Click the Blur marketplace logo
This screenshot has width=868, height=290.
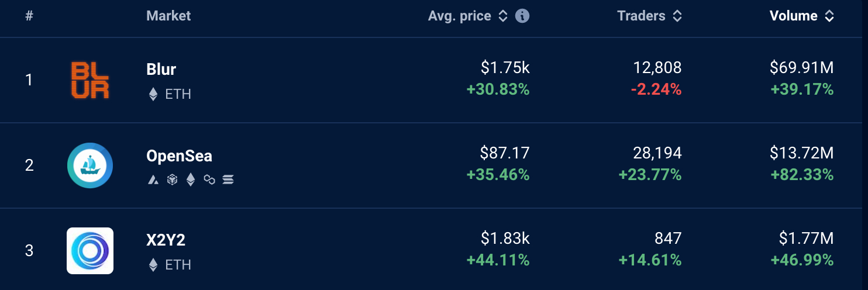pyautogui.click(x=90, y=81)
